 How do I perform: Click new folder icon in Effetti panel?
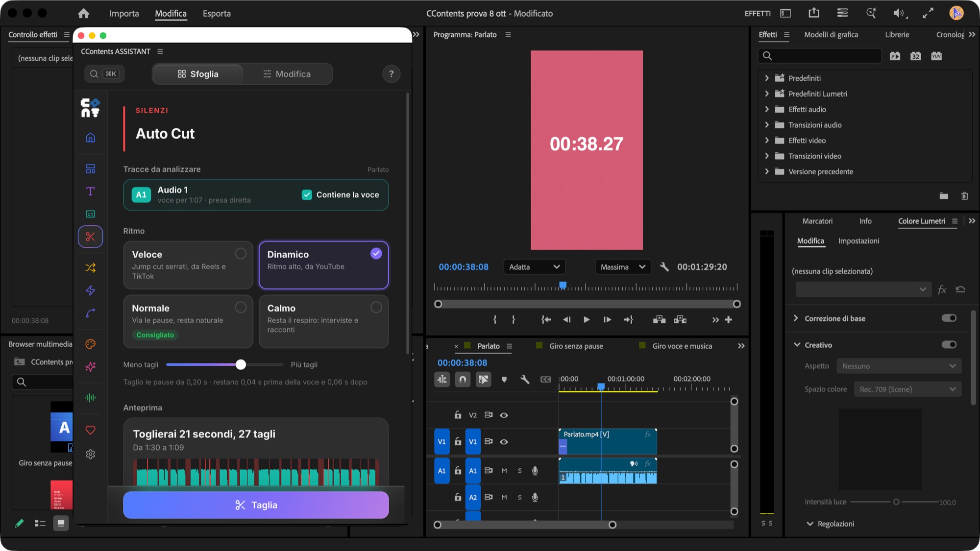click(944, 196)
